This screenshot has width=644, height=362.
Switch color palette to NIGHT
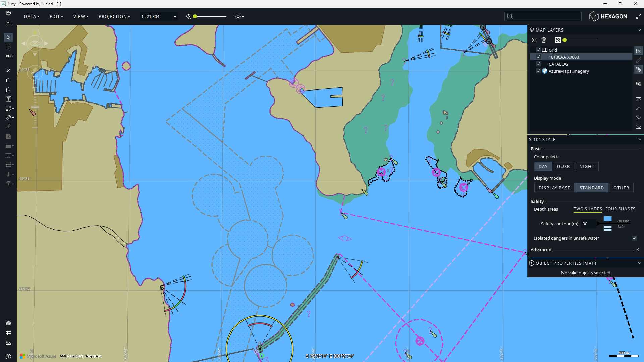pos(586,166)
